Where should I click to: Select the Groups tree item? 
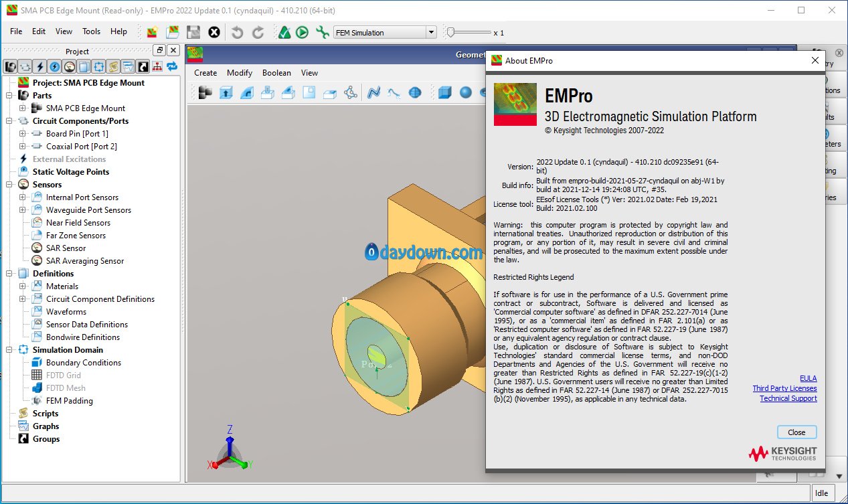(x=46, y=439)
